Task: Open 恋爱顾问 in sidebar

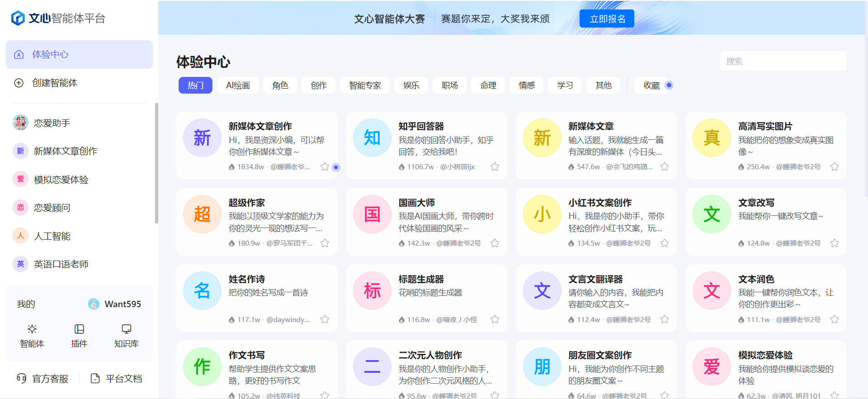Action: pyautogui.click(x=52, y=208)
